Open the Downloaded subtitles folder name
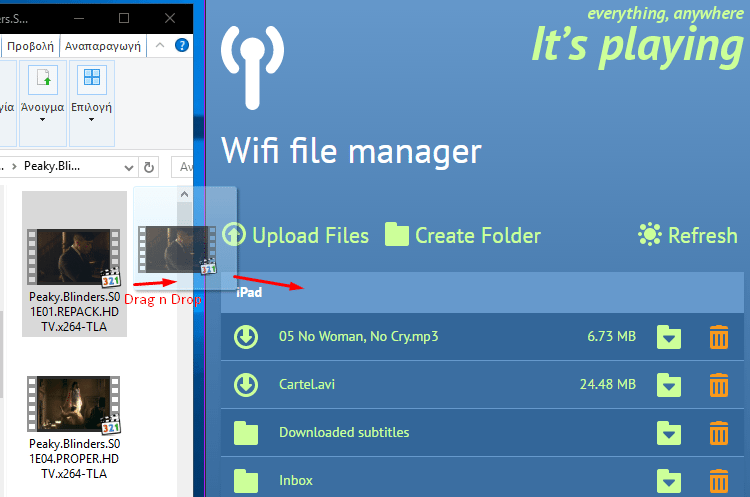 pos(344,432)
